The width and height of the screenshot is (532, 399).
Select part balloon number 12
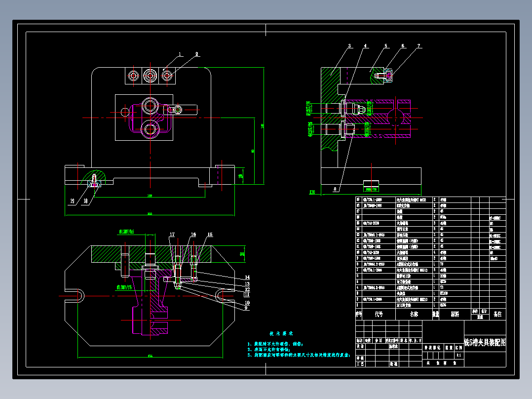[247, 289]
